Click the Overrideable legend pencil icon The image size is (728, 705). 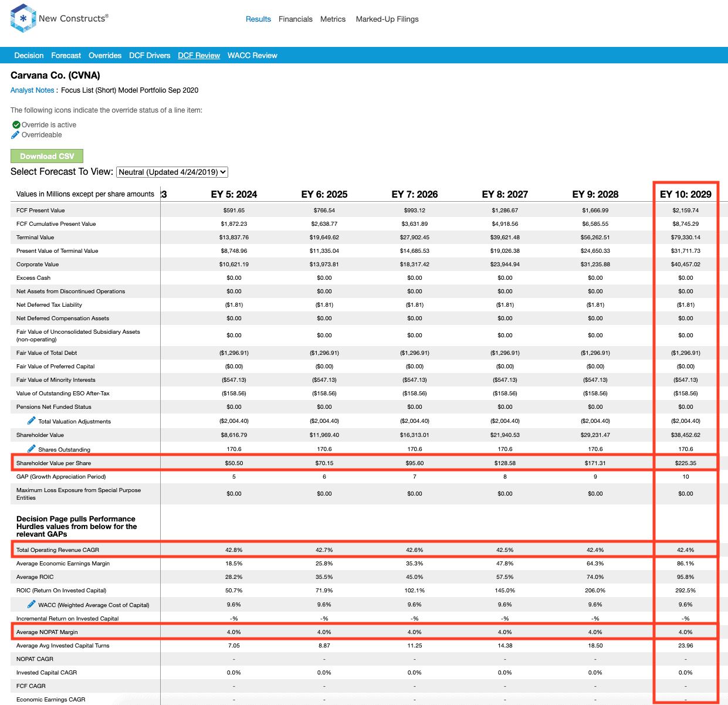point(15,135)
